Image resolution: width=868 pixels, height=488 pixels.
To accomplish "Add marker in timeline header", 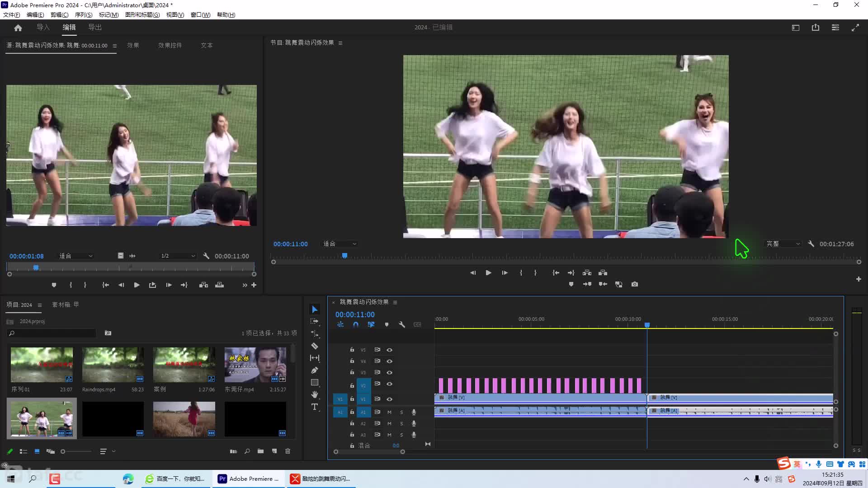I will 387,324.
